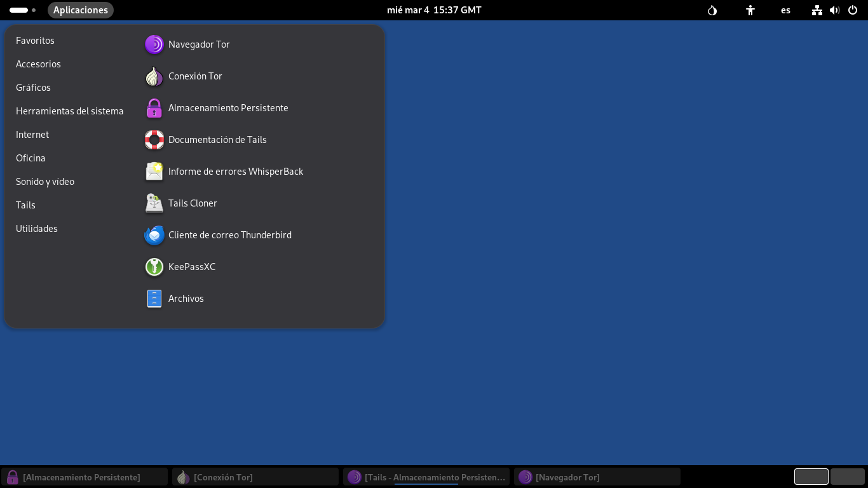Launch the Tails Cloner icon
The height and width of the screenshot is (488, 868).
[154, 203]
